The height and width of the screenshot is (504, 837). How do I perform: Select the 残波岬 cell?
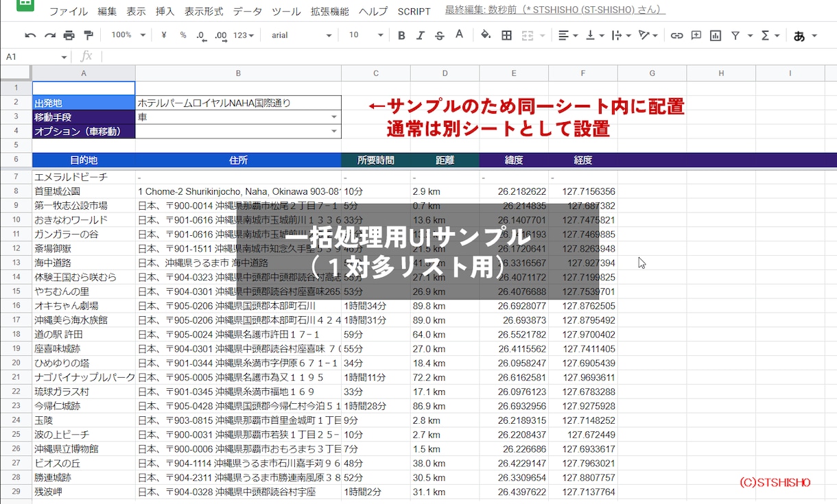[x=84, y=492]
